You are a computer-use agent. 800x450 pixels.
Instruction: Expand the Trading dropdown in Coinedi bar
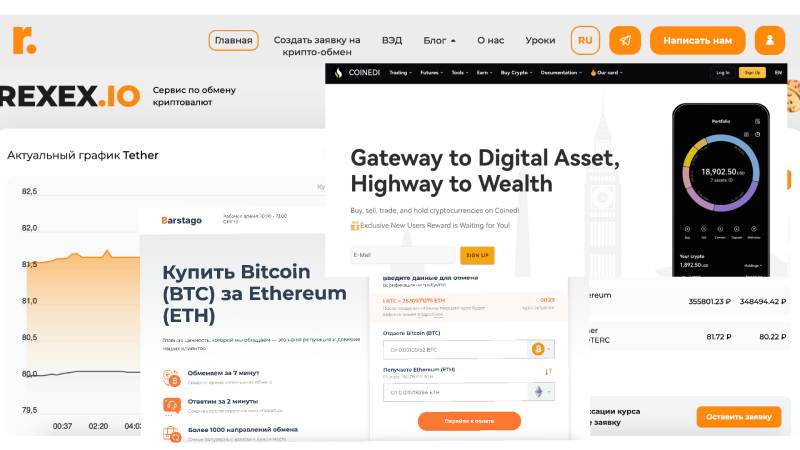pos(401,73)
